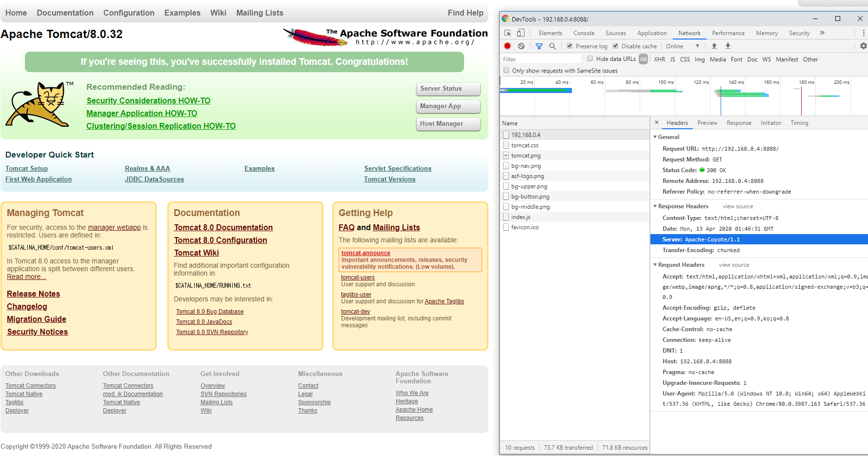Click the file icon beside asf-logo.png request
The height and width of the screenshot is (456, 868).
(x=506, y=176)
